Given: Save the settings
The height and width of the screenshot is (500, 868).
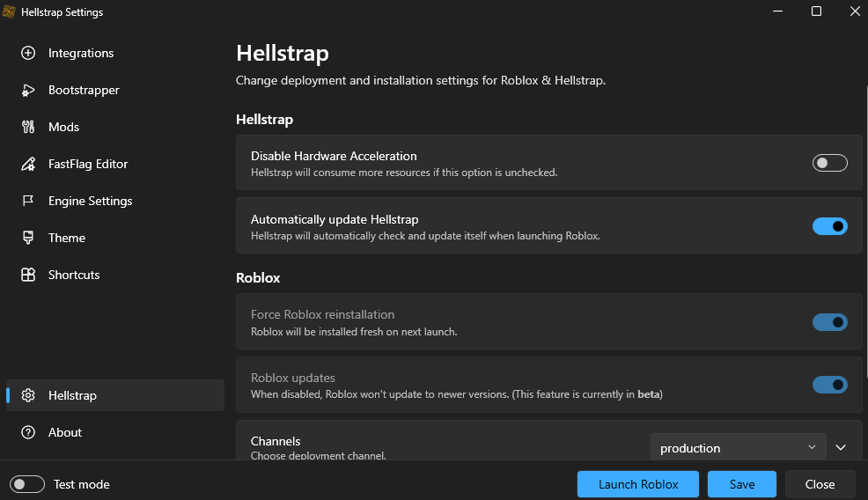Looking at the screenshot, I should pos(742,484).
